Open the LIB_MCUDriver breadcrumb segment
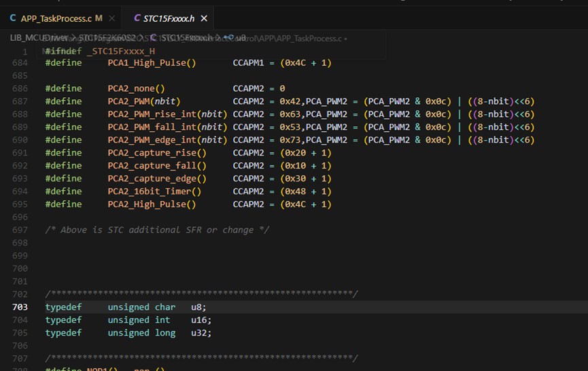 pos(39,38)
